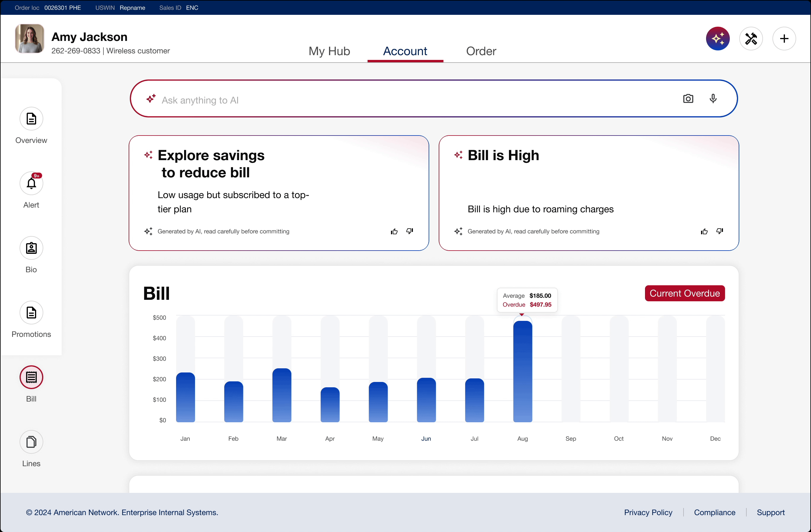Thumbs down the Bill is High card

pos(720,231)
